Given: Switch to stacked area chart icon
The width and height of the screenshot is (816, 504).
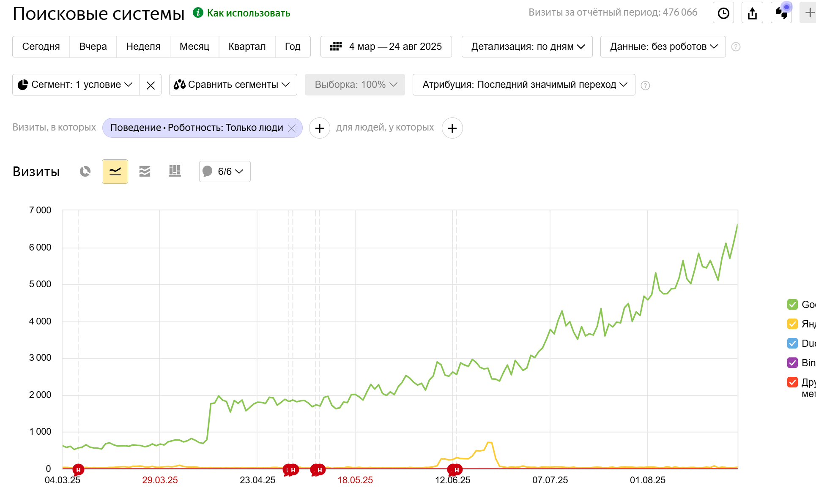Looking at the screenshot, I should point(145,172).
